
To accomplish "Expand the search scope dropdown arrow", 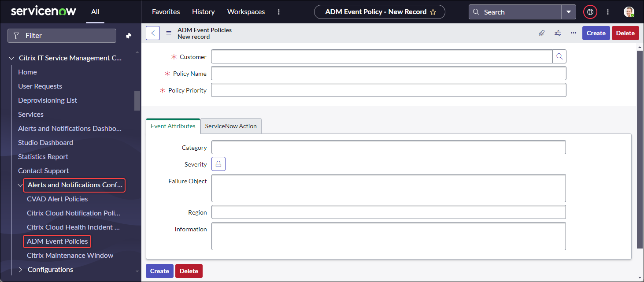I will 569,12.
